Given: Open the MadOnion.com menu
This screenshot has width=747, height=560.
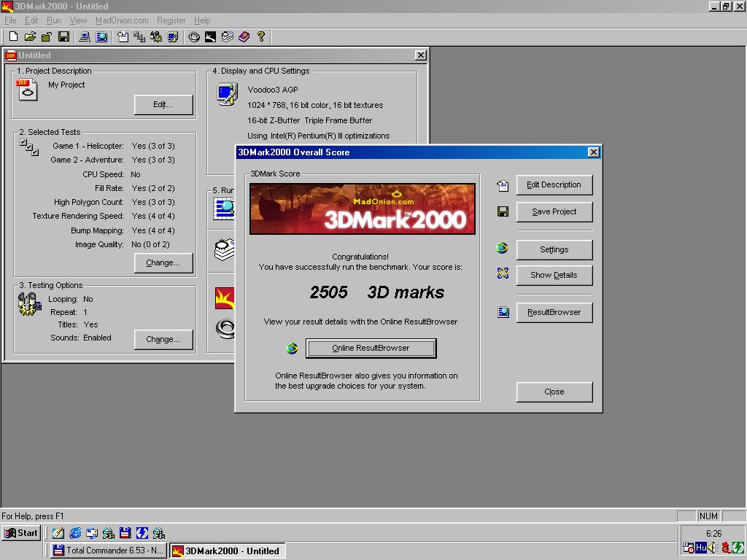Looking at the screenshot, I should pyautogui.click(x=122, y=20).
